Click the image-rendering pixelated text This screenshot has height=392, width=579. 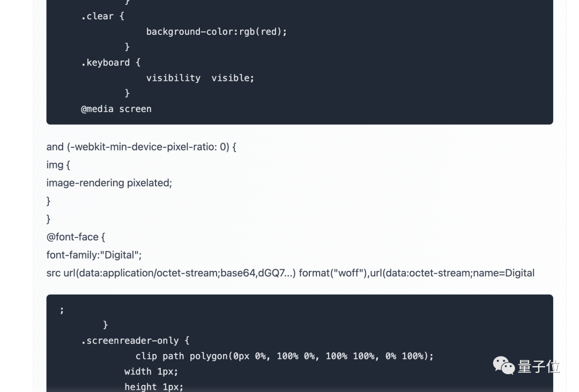pyautogui.click(x=109, y=183)
